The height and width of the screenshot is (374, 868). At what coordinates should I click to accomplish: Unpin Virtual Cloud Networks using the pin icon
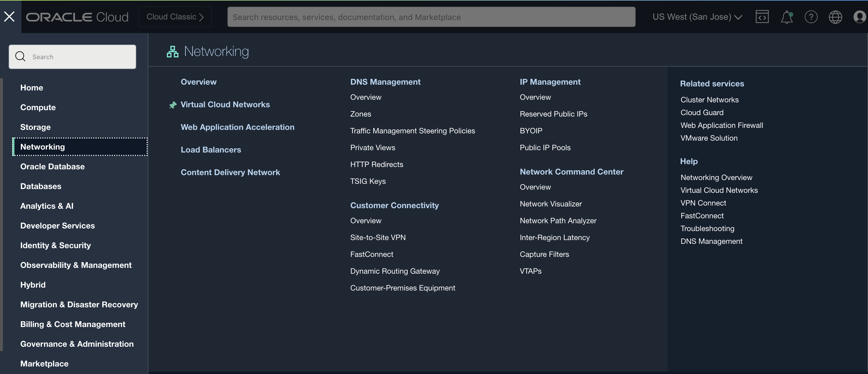(x=173, y=105)
